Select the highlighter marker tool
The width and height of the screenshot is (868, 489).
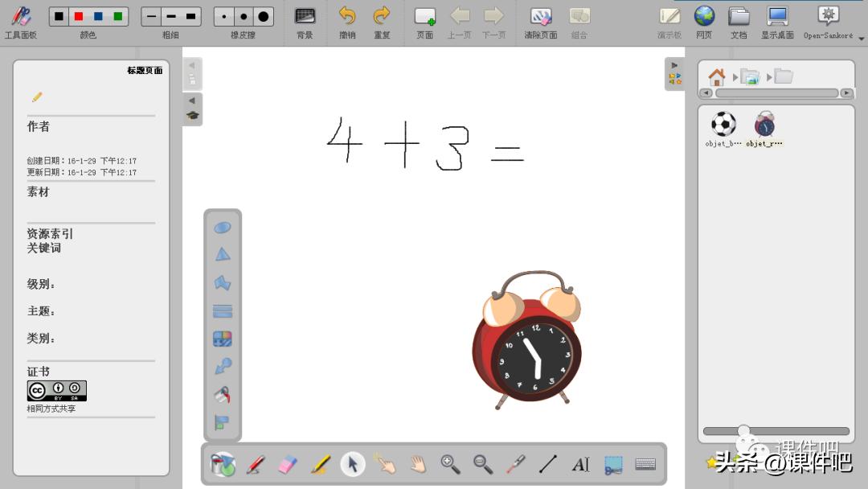tap(321, 464)
